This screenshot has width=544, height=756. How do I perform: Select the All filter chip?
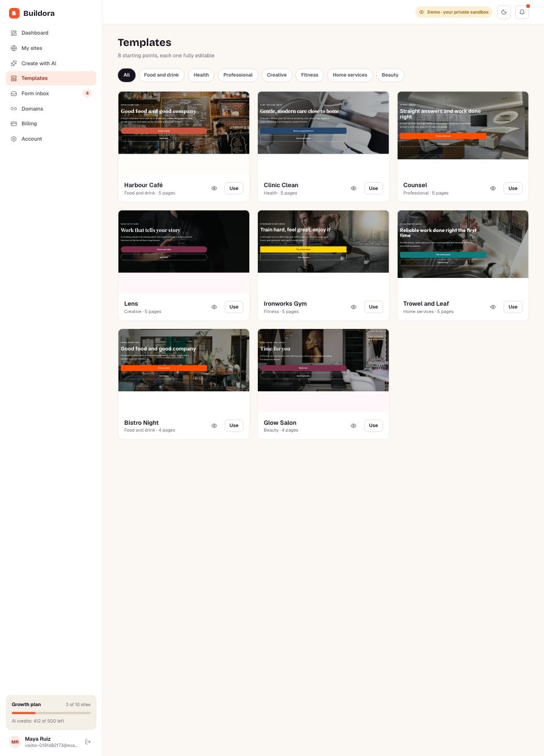(126, 75)
